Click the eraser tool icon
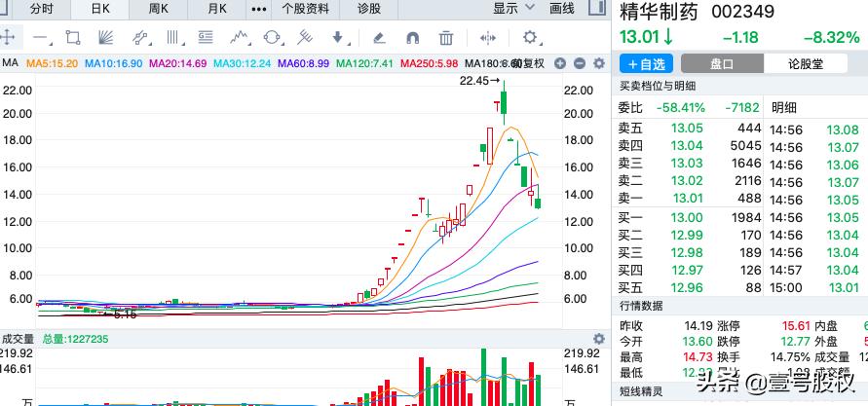 point(379,38)
